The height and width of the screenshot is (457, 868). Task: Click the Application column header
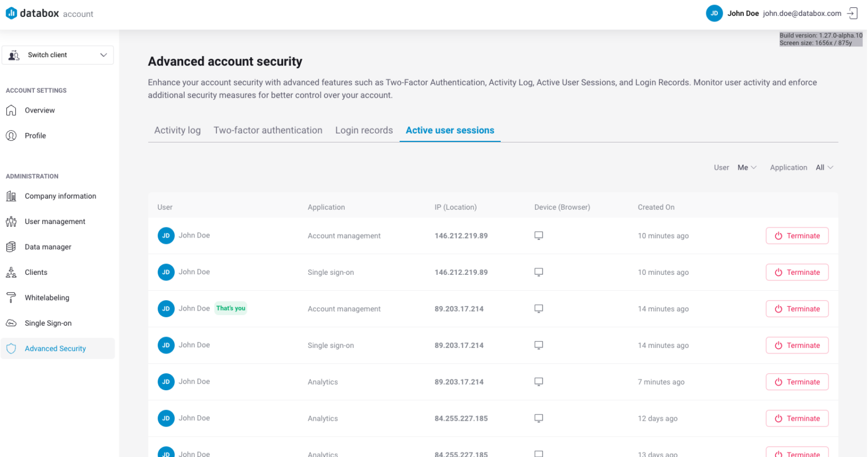[x=326, y=207]
